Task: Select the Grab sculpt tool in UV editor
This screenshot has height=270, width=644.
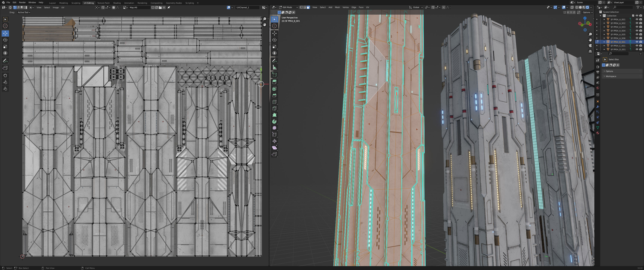Action: 5,75
